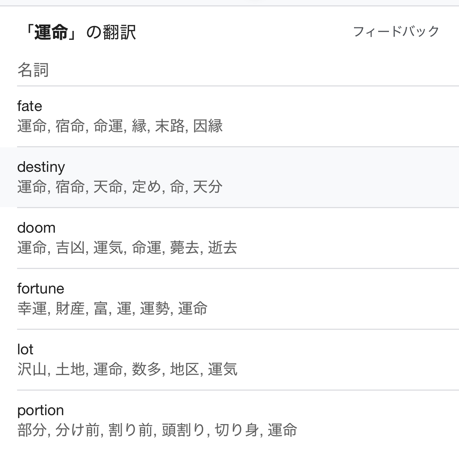Click the word 幸運 under fortune
Viewport: 459px width, 476px height.
pyautogui.click(x=32, y=308)
